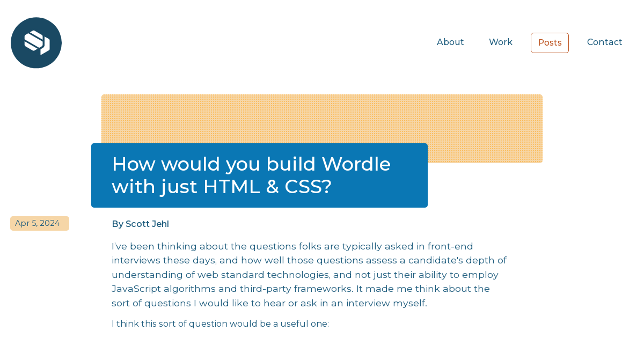Click the sentence 'I think this sort of question'
The width and height of the screenshot is (644, 338).
pyautogui.click(x=220, y=324)
